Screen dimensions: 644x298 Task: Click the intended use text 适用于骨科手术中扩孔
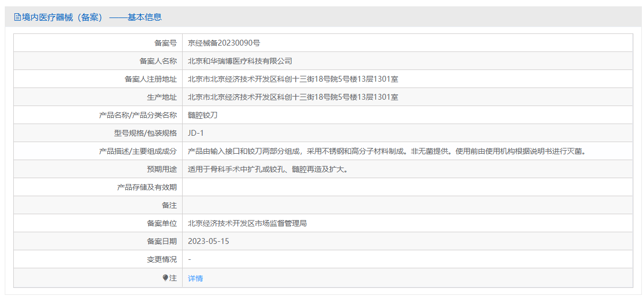coord(270,169)
